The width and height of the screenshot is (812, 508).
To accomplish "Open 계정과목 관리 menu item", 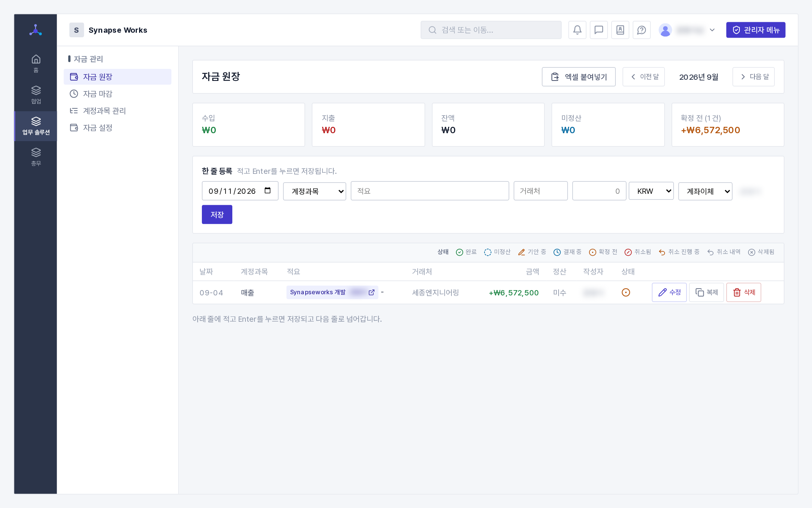I will (x=117, y=111).
